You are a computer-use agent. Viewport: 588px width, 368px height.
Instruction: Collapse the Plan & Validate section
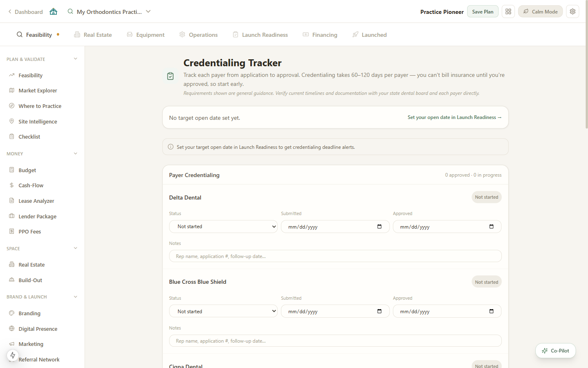click(75, 59)
